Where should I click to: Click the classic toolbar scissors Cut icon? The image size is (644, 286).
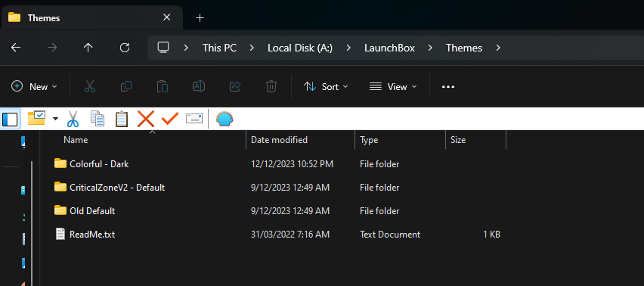[73, 120]
